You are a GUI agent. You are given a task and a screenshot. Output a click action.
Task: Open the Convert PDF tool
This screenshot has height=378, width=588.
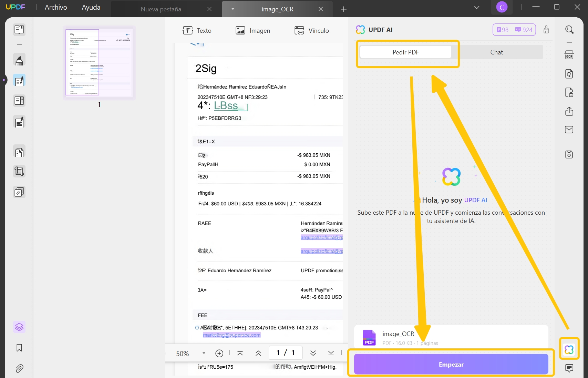coord(569,73)
